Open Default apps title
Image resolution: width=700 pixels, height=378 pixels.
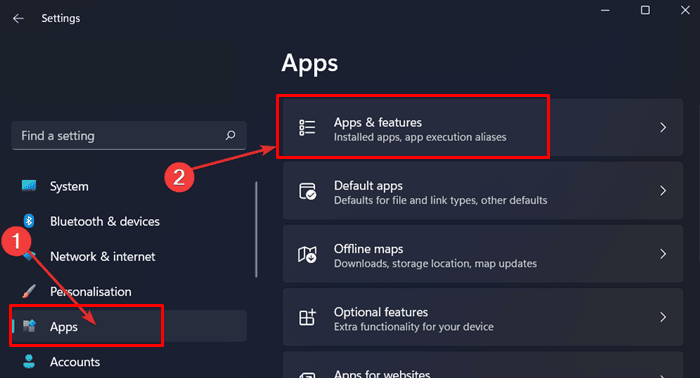point(368,186)
